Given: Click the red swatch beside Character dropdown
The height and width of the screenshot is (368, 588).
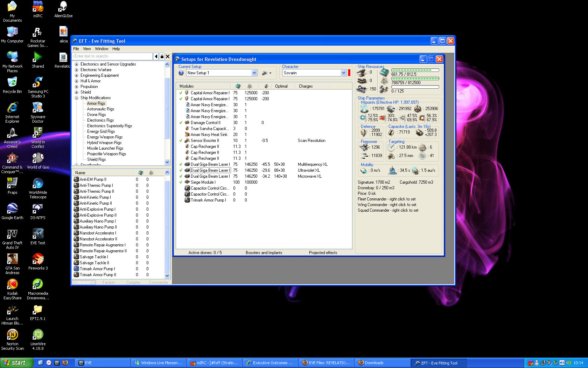Looking at the screenshot, I should [x=349, y=73].
